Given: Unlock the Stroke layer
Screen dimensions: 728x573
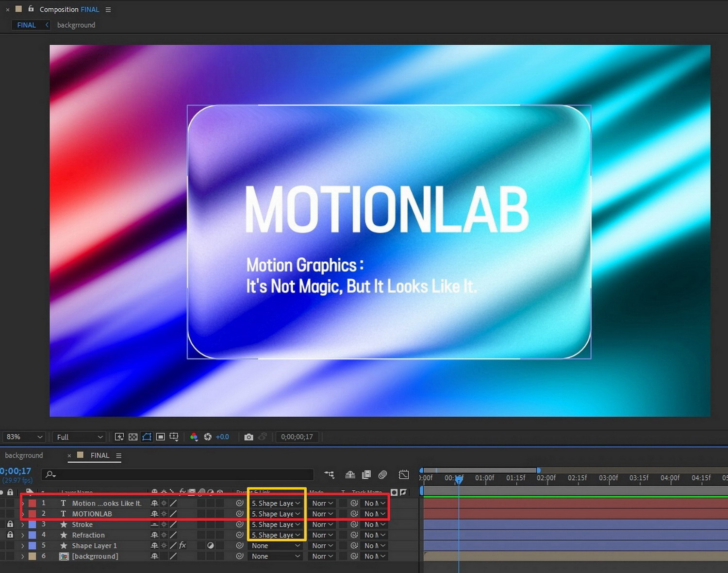Looking at the screenshot, I should coord(10,524).
